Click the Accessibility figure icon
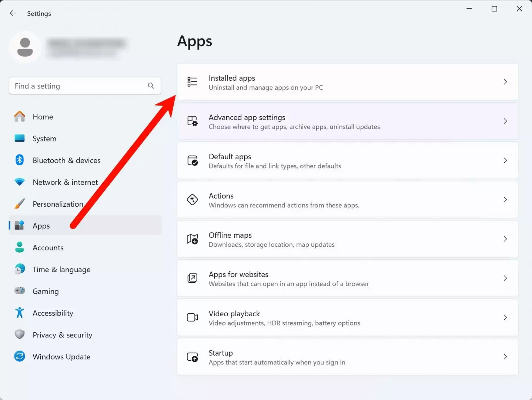The height and width of the screenshot is (400, 532). tap(20, 313)
